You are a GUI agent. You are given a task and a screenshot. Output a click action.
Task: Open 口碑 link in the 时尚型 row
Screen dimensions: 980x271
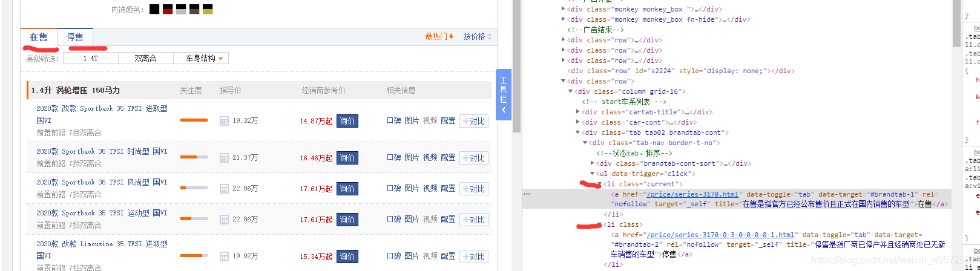394,157
